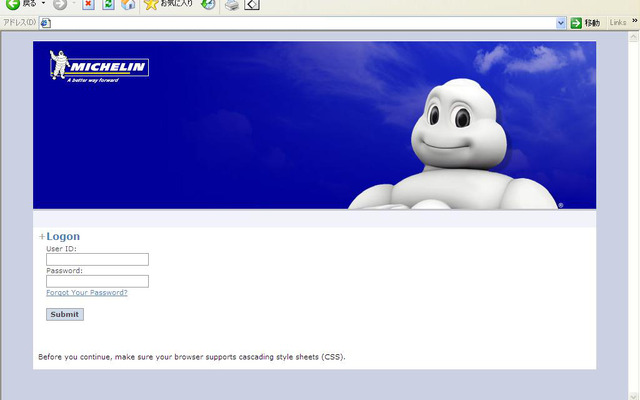Print the page with printer icon
The width and height of the screenshot is (640, 400).
coord(232,4)
